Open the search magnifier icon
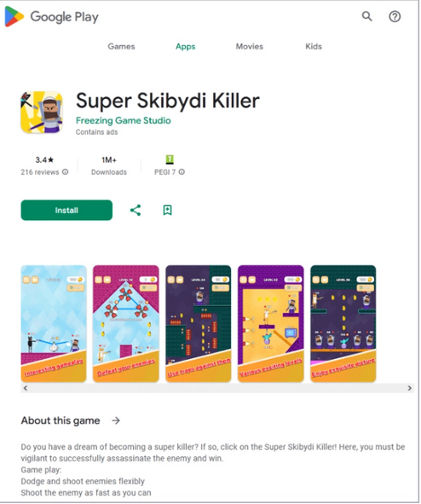The image size is (421, 504). 366,16
